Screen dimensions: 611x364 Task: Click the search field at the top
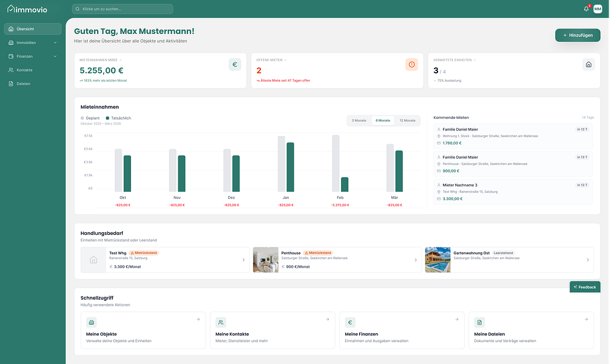point(123,9)
